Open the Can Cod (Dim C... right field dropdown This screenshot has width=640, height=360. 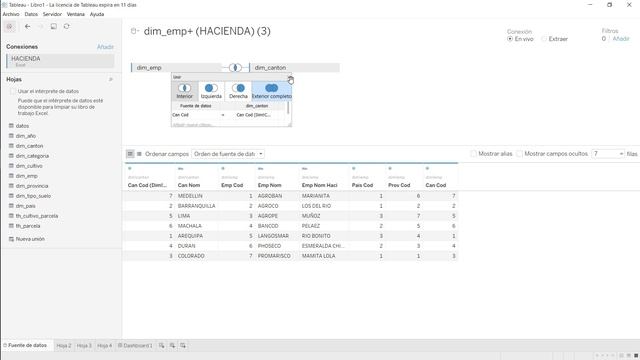coord(256,115)
